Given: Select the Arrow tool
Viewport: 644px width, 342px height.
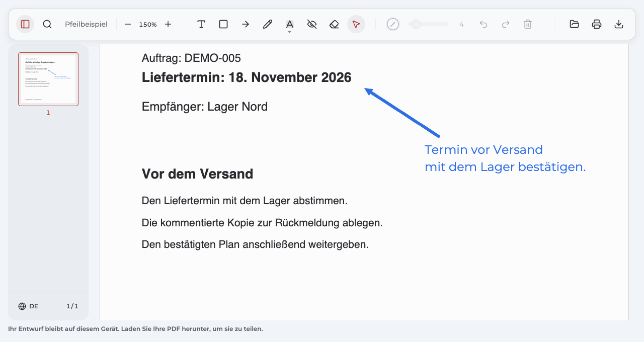Looking at the screenshot, I should tap(246, 24).
